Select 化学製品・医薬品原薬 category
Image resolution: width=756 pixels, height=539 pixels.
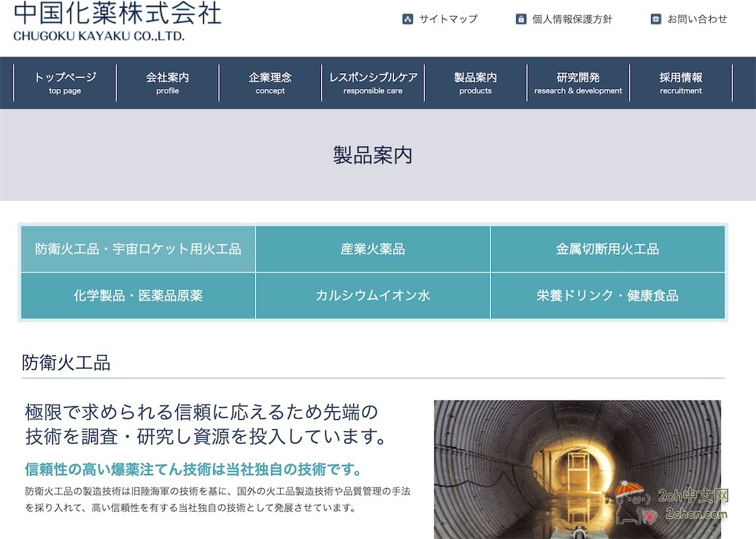pos(138,295)
